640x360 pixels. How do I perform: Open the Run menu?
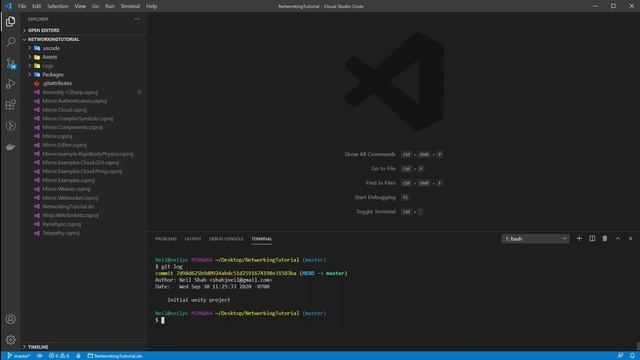109,6
